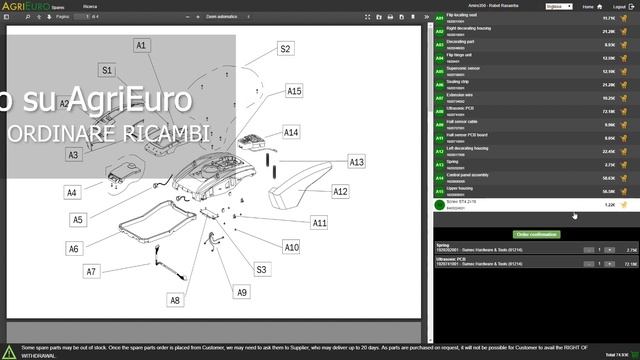640x360 pixels.
Task: Decrease quantity of Ultrasonic PCB in order
Action: pos(589,264)
